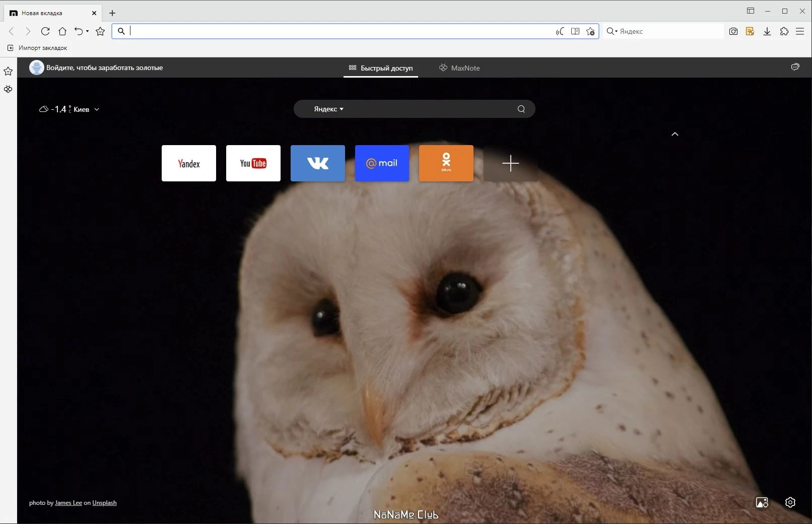This screenshot has height=524, width=812.
Task: Open the MaxNote sidebar panel
Action: 8,89
